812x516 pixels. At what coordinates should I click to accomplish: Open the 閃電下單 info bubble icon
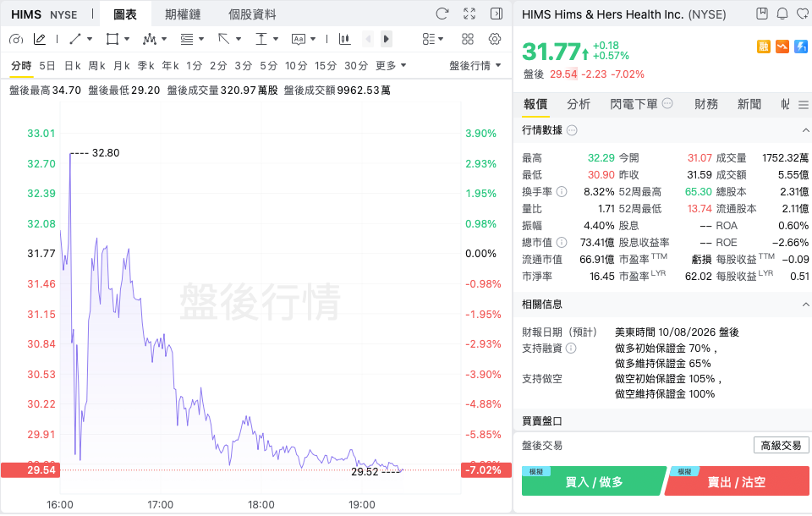[x=667, y=103]
